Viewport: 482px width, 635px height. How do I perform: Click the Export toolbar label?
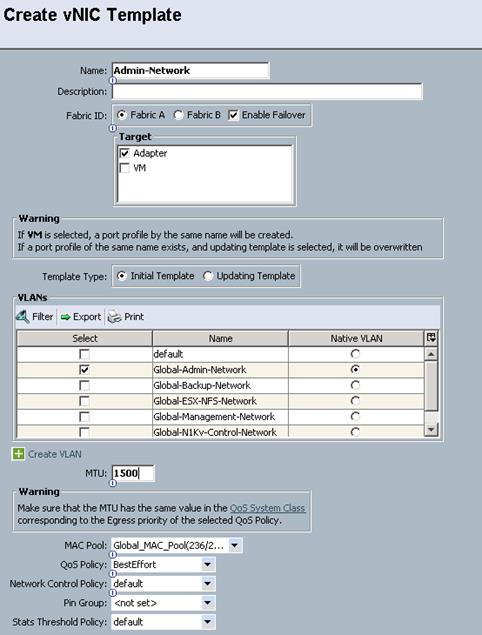coord(87,317)
